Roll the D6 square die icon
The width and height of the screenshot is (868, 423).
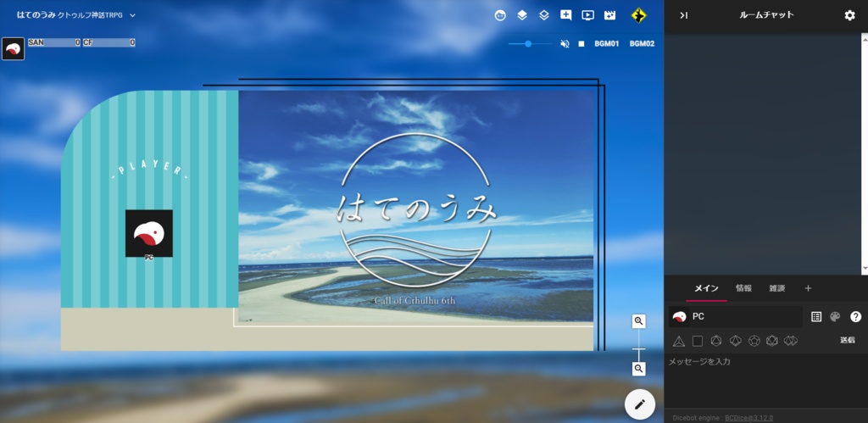(698, 341)
